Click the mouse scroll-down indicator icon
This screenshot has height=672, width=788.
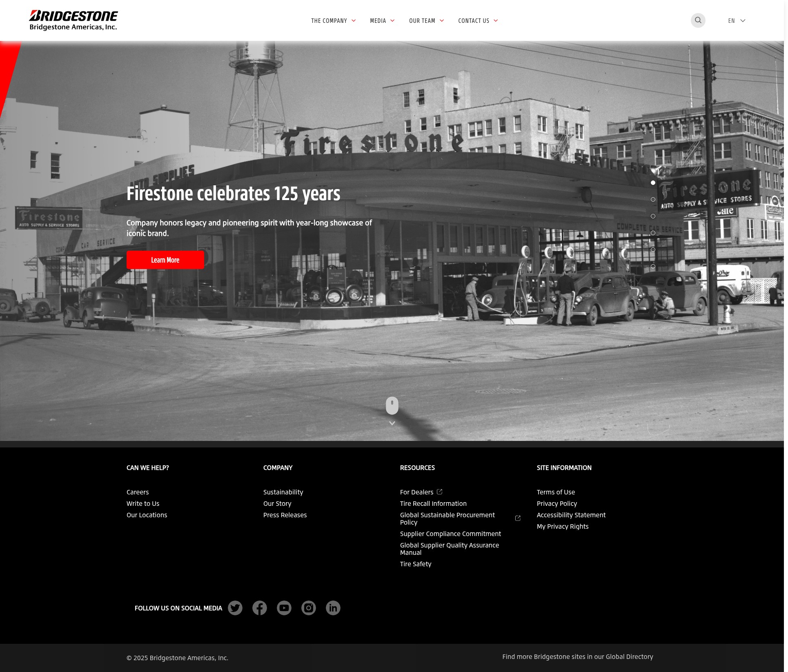392,405
